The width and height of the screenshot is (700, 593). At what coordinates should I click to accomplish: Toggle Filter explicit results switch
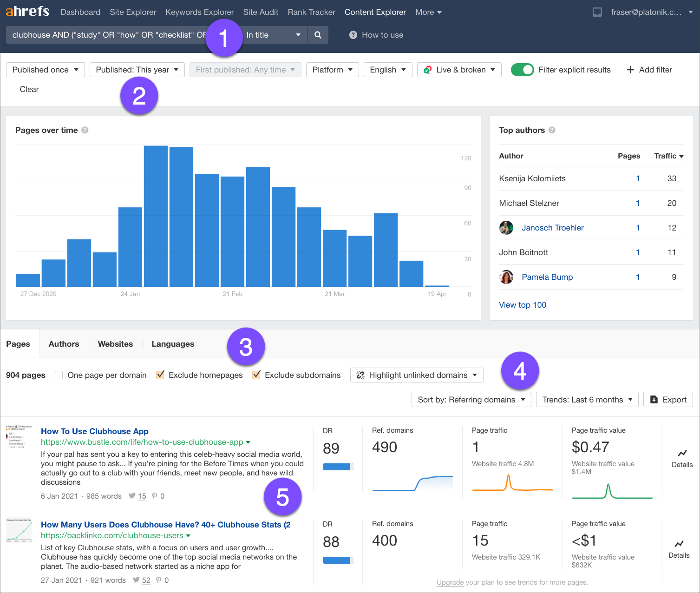[523, 70]
